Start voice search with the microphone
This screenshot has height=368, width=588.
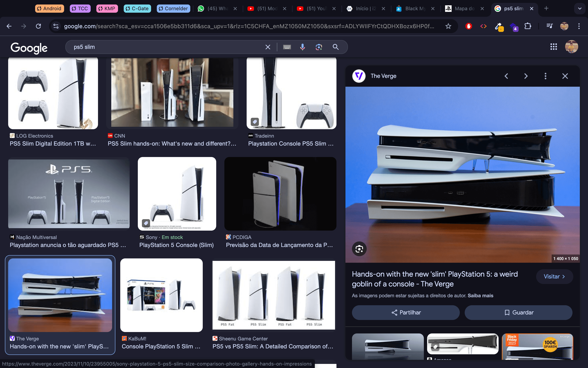(303, 47)
